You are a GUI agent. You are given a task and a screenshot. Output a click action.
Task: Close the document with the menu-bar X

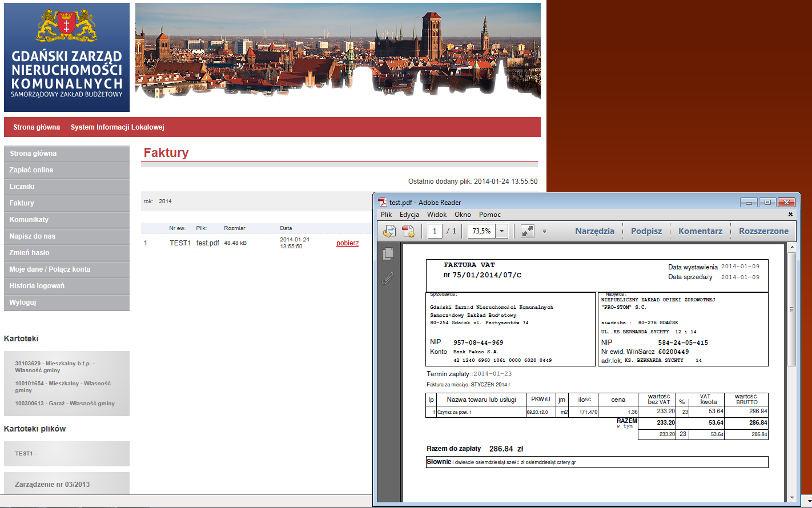click(x=790, y=215)
